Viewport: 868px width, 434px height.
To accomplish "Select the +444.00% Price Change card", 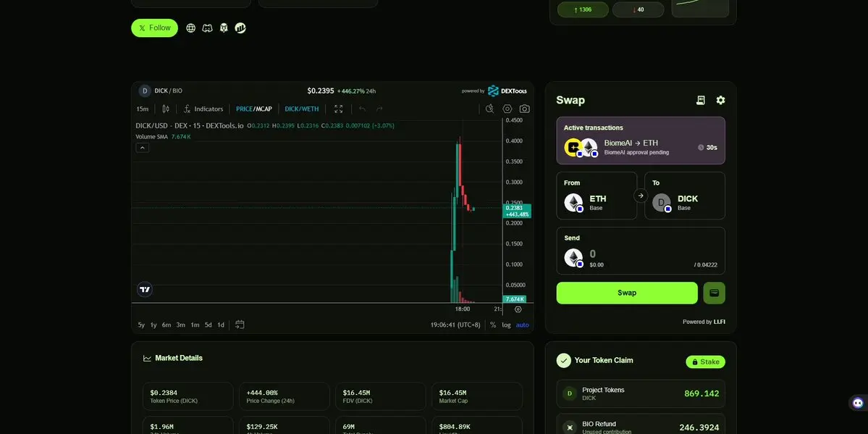I will [284, 396].
